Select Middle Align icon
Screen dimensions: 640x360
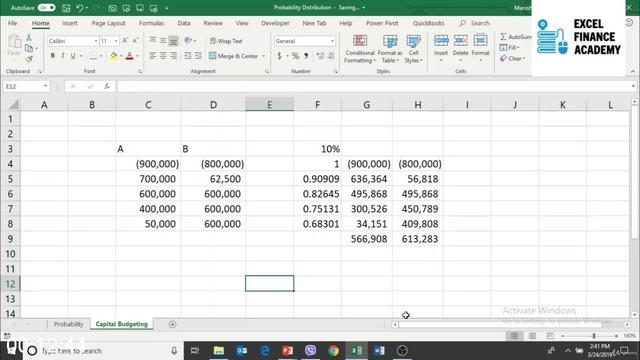(x=163, y=40)
